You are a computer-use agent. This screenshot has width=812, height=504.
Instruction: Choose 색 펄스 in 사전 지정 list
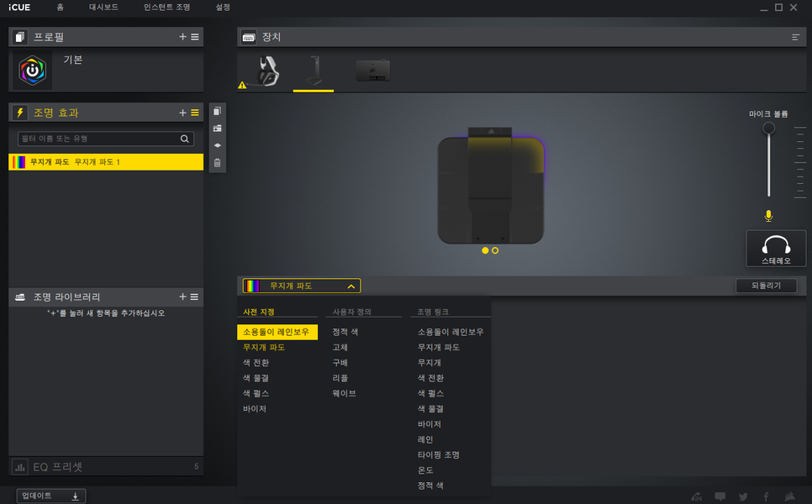256,393
